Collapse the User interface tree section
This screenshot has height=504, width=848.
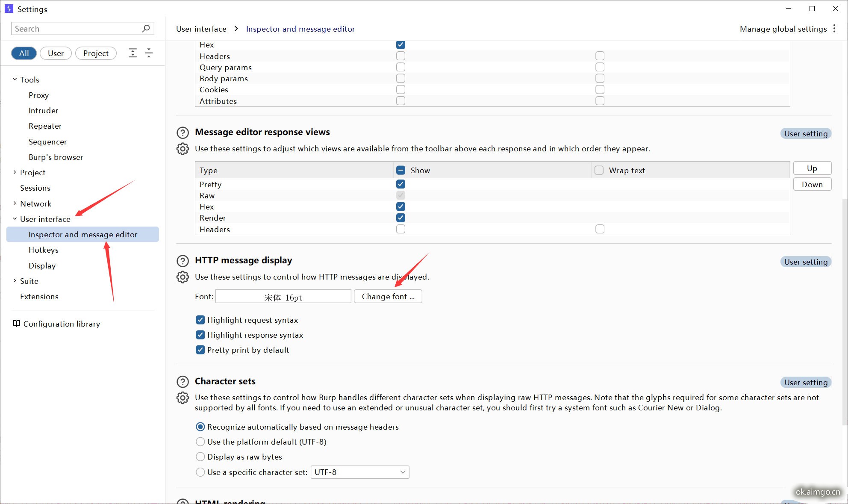[x=15, y=219]
